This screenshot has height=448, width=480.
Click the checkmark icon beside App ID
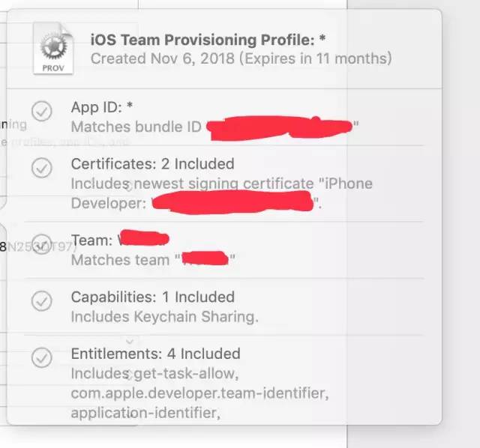[x=42, y=112]
